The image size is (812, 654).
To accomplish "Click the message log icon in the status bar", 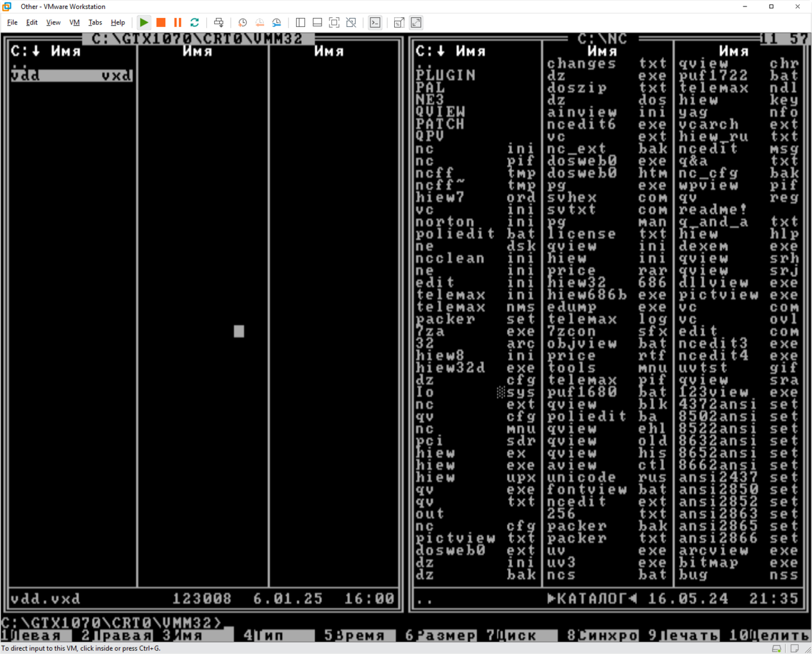I will pyautogui.click(x=795, y=648).
